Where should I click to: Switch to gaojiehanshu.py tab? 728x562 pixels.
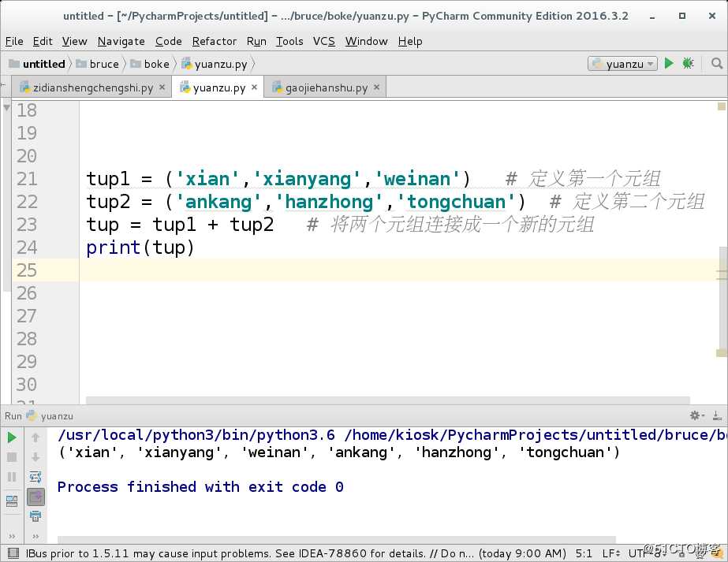click(326, 87)
